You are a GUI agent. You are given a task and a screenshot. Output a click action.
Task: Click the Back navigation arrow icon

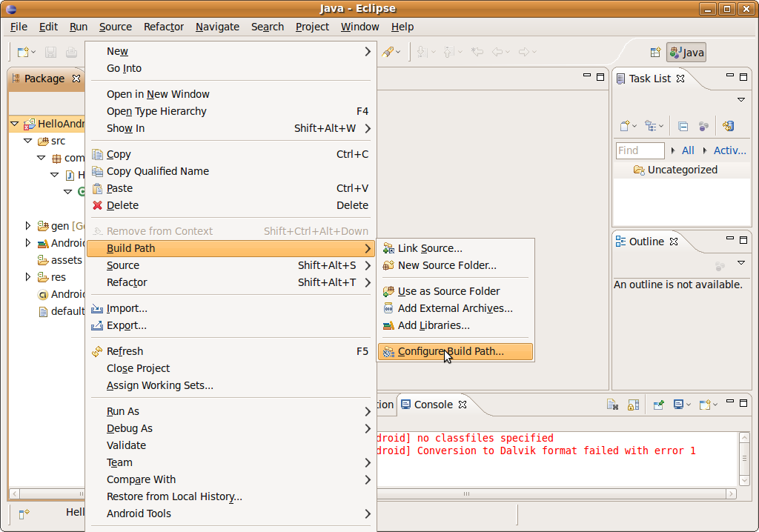(497, 51)
